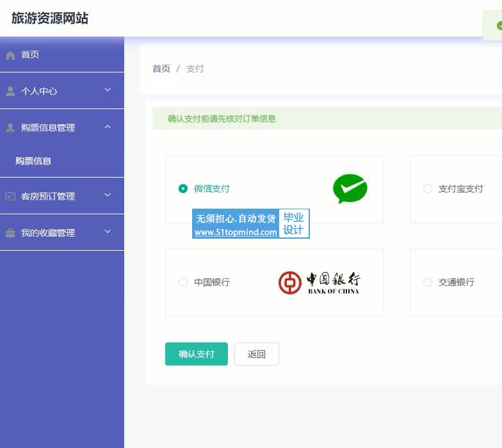This screenshot has height=448, width=502.
Task: Select the 微信支付 radio button
Action: pos(183,189)
